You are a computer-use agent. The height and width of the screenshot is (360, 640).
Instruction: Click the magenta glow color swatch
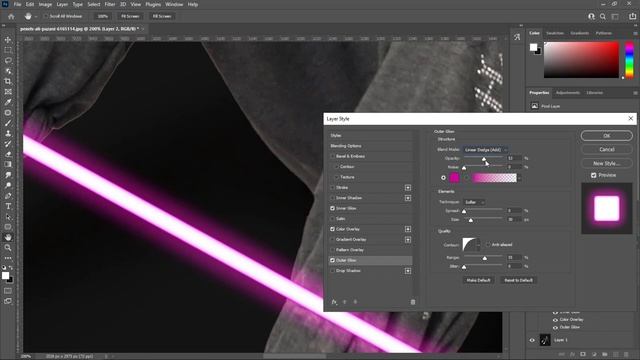tap(454, 178)
